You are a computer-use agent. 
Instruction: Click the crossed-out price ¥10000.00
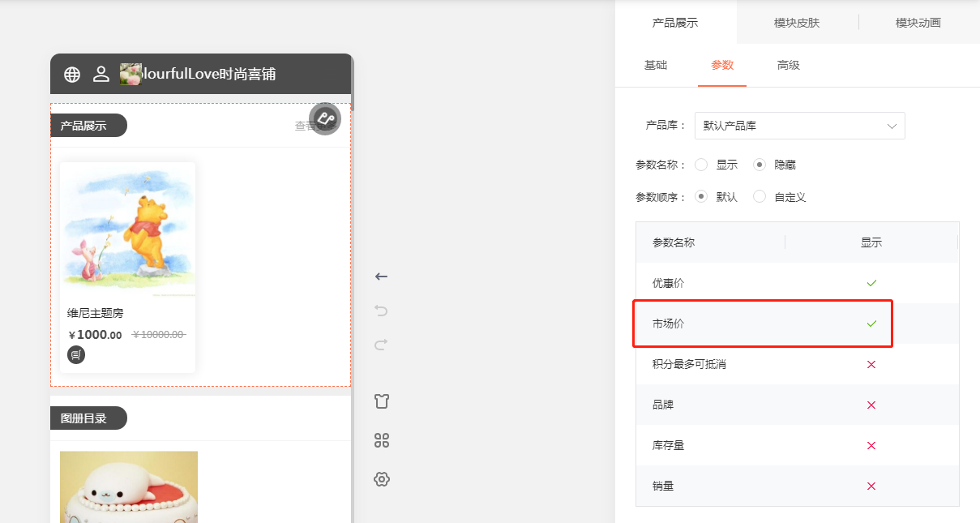click(x=159, y=335)
